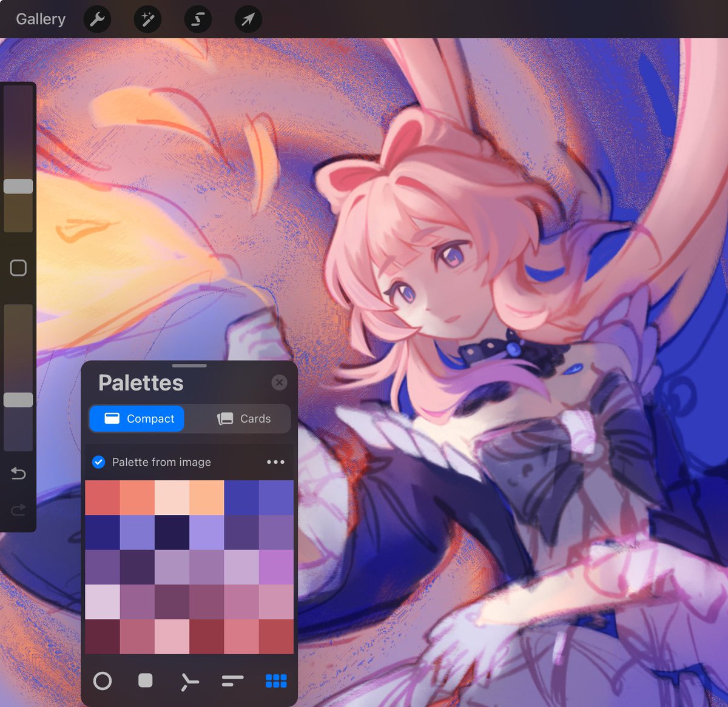Image resolution: width=728 pixels, height=707 pixels.
Task: Pick the dark plum swatch in fourth row
Action: (172, 601)
